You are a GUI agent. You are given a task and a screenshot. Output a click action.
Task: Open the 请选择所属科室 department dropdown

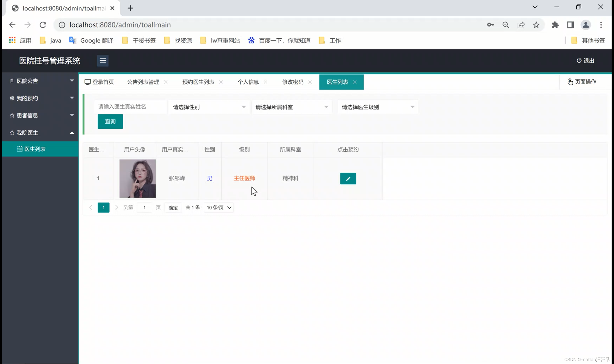click(x=291, y=107)
